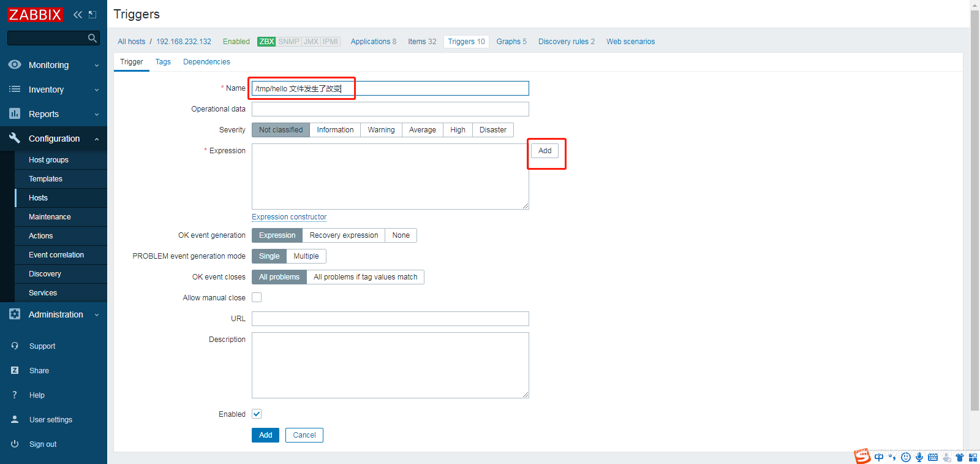The image size is (980, 464).
Task: Open the IME toolbox grid icon
Action: pos(973,457)
